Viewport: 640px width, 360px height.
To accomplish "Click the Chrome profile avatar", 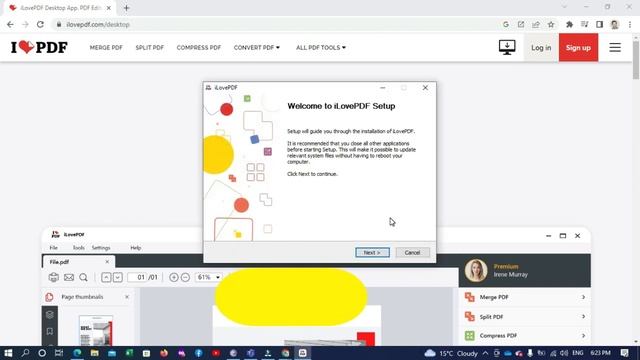I will click(x=615, y=24).
